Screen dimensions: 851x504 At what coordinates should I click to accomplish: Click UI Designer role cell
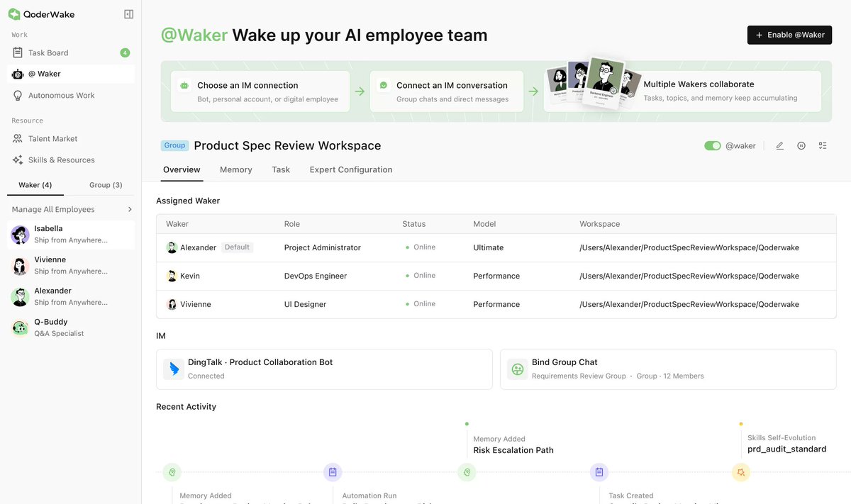305,304
